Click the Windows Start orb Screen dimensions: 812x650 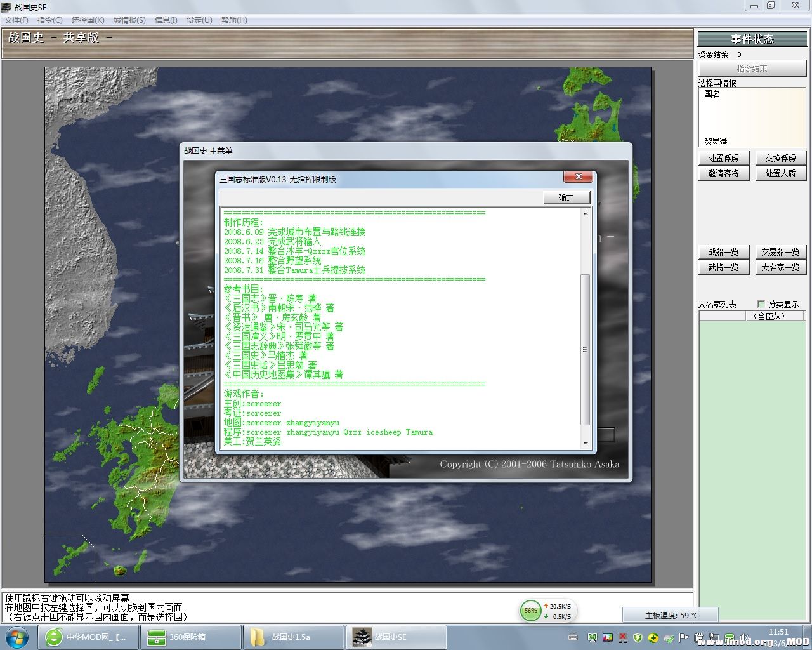point(17,637)
